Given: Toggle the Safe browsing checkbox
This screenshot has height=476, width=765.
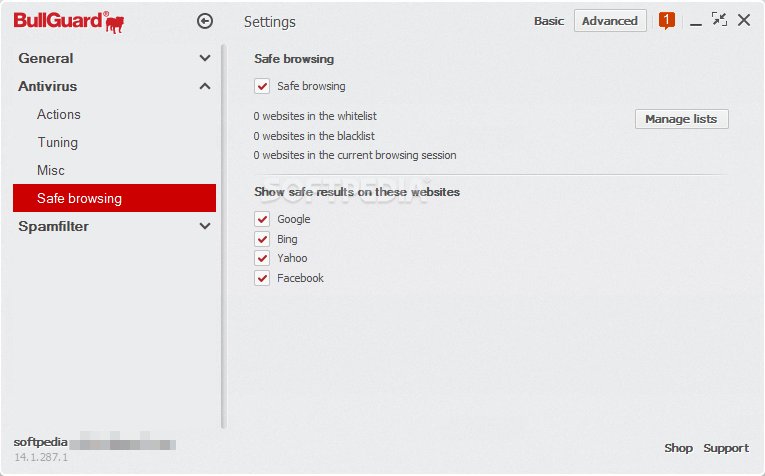Looking at the screenshot, I should pyautogui.click(x=262, y=86).
